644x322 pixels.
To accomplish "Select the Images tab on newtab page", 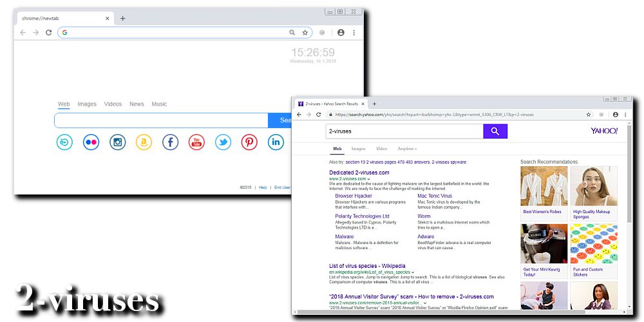I will point(87,104).
